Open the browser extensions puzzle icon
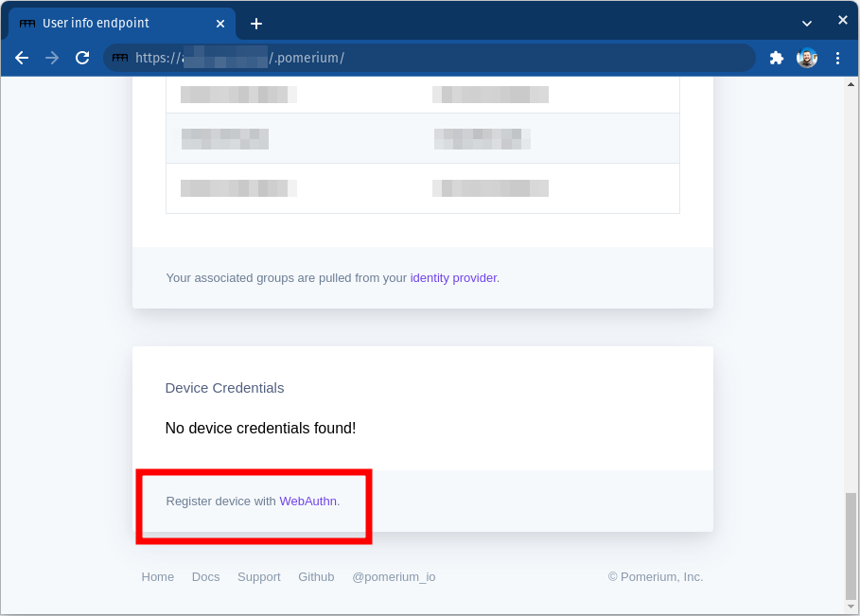860x616 pixels. point(776,58)
